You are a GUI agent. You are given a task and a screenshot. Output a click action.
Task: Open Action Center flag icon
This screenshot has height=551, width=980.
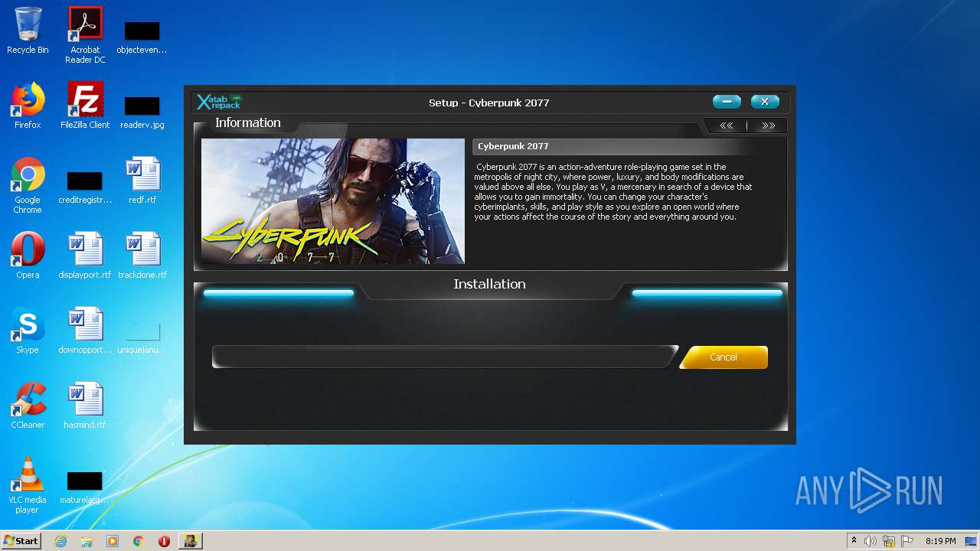pos(907,541)
